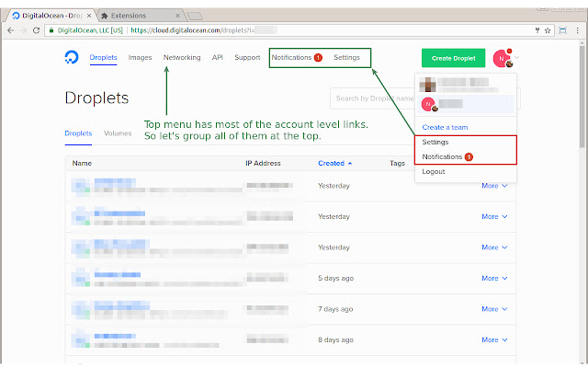Click Create a team link

[x=445, y=127]
